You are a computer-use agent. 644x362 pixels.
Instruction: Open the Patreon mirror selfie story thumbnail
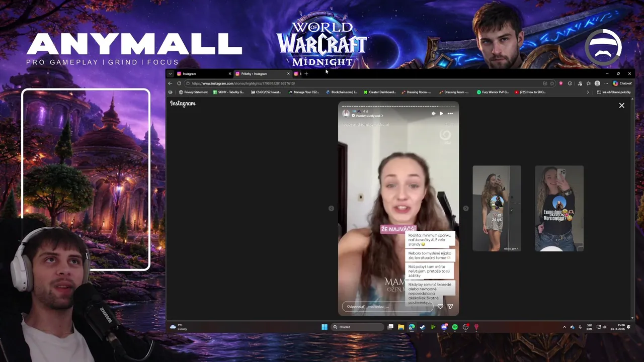click(x=559, y=208)
